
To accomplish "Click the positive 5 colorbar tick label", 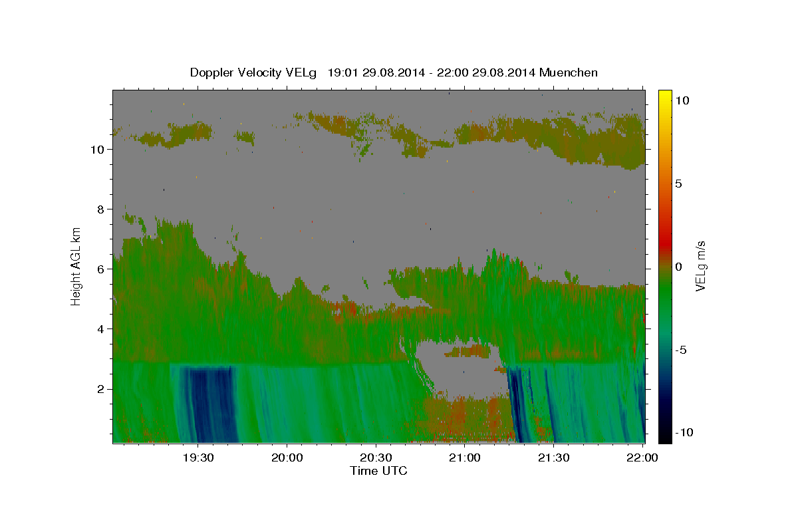I will [x=678, y=184].
